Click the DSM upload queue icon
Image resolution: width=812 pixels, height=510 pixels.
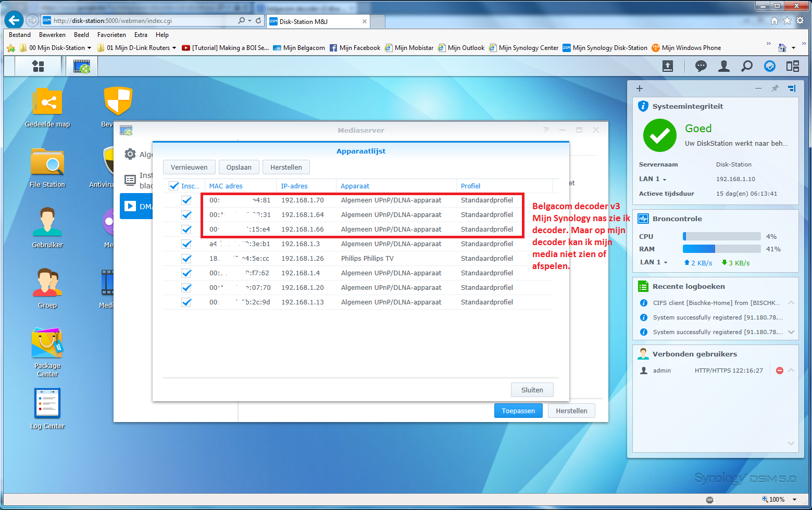click(x=667, y=66)
